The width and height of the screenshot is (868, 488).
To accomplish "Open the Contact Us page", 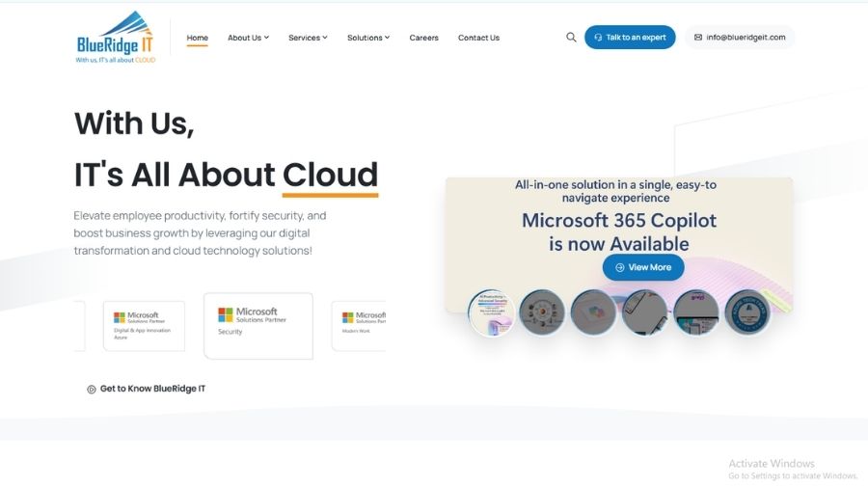I will 478,38.
